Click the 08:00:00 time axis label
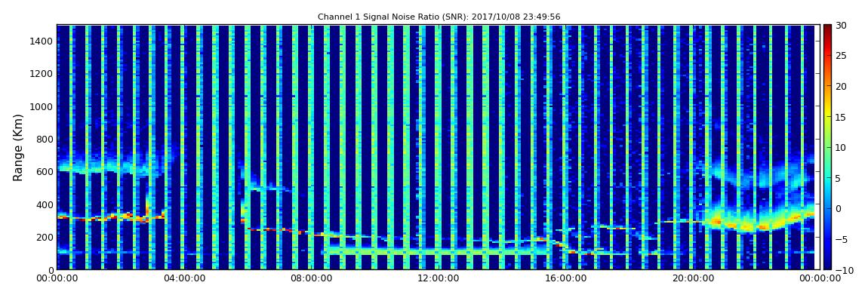The image size is (868, 307). coord(310,279)
